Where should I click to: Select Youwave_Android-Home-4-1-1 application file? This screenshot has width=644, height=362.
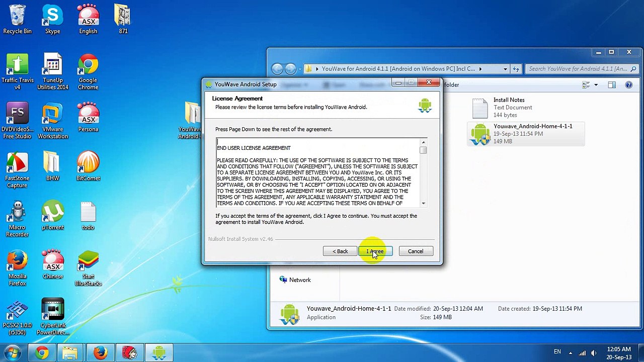pos(526,134)
